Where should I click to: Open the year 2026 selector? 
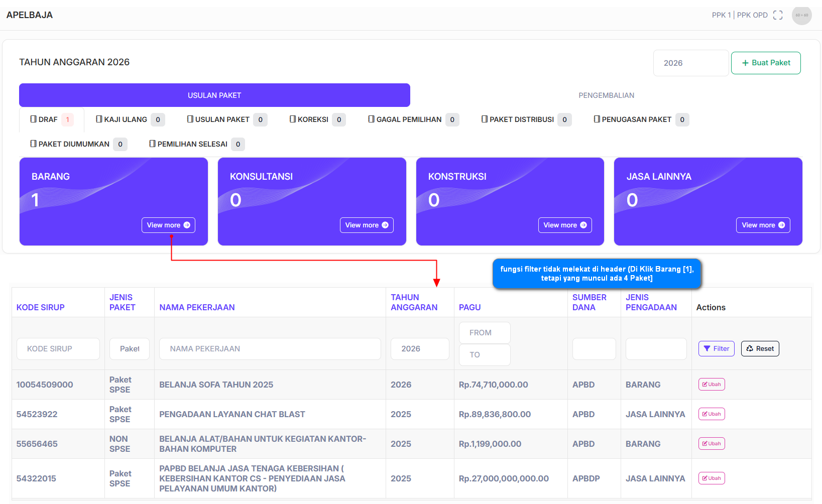click(x=690, y=63)
